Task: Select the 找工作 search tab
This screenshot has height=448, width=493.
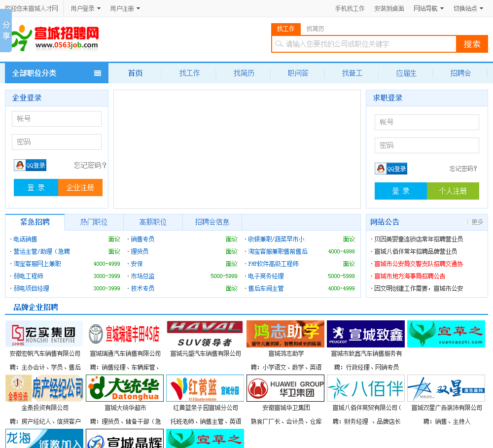Action: tap(286, 29)
